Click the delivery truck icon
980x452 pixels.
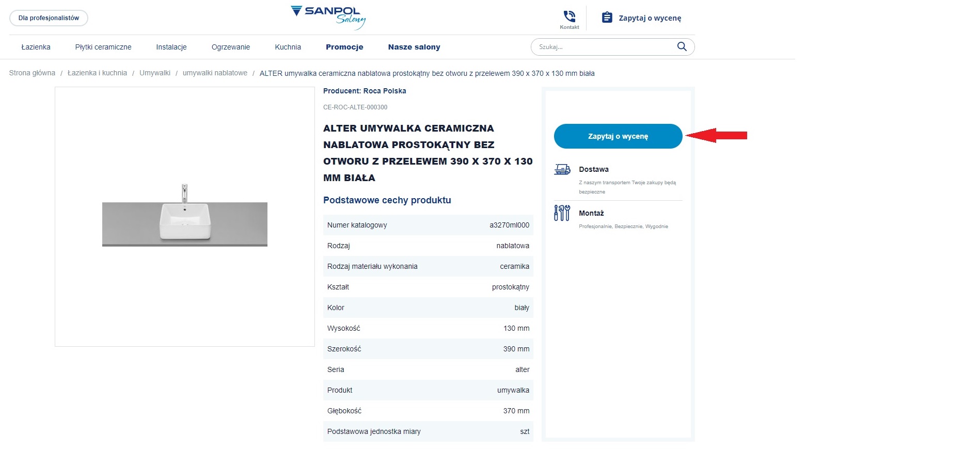coord(562,169)
